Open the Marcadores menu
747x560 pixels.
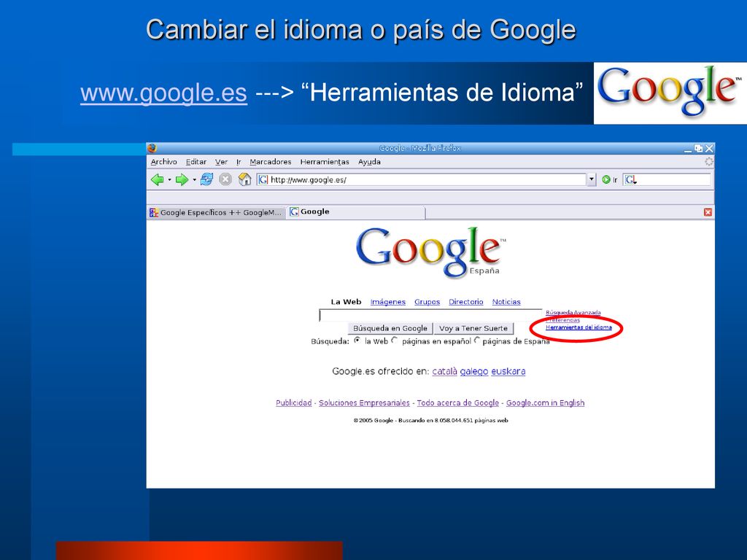(270, 162)
